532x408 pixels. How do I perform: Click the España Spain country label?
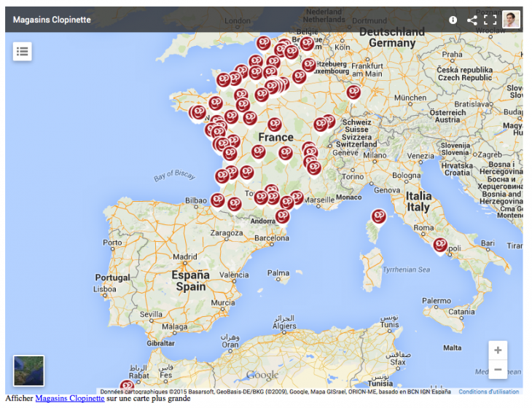[x=190, y=280]
